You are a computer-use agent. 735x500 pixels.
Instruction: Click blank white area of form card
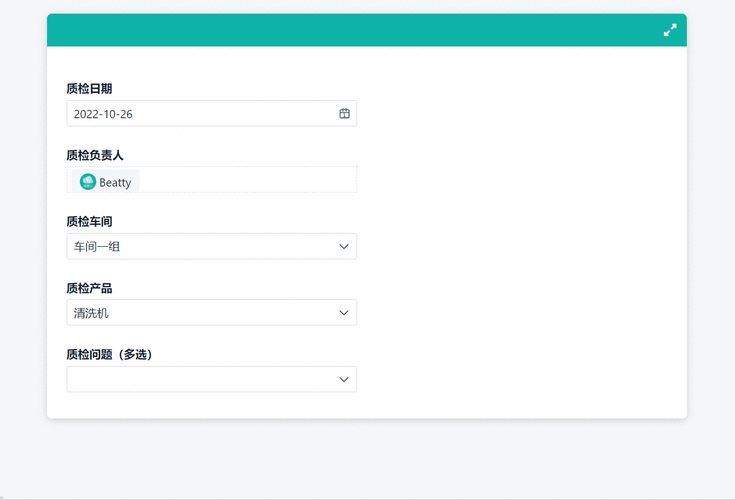pyautogui.click(x=520, y=250)
